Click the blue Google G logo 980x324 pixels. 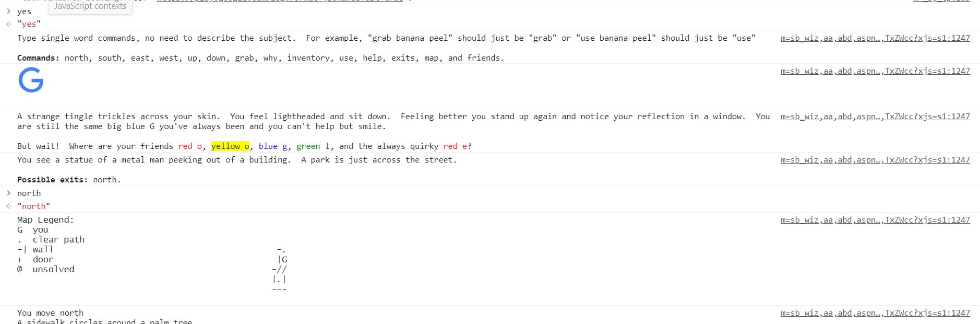coord(31,81)
